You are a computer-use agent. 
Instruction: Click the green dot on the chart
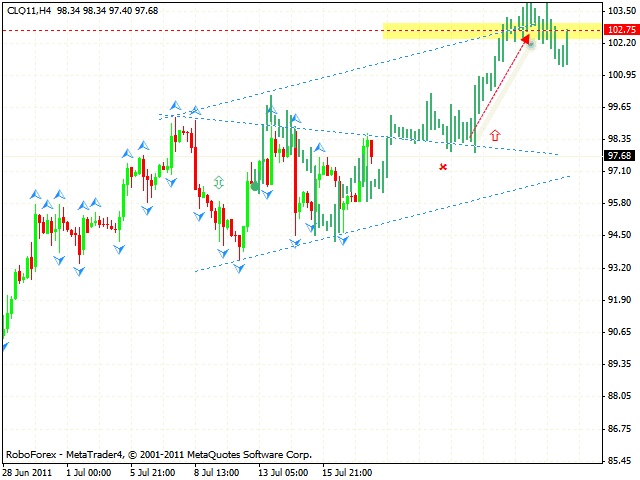[x=255, y=186]
